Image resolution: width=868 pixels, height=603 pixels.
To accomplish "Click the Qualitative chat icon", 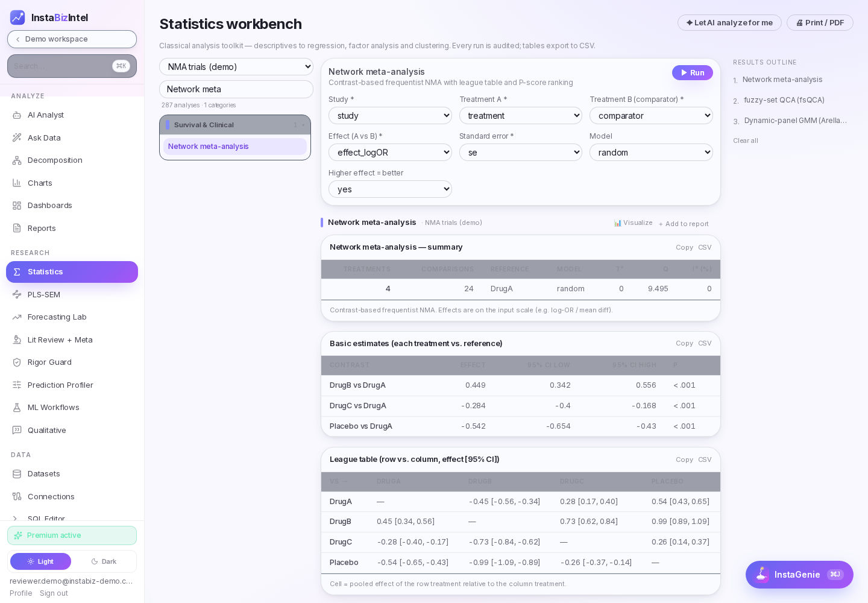I will tap(17, 430).
